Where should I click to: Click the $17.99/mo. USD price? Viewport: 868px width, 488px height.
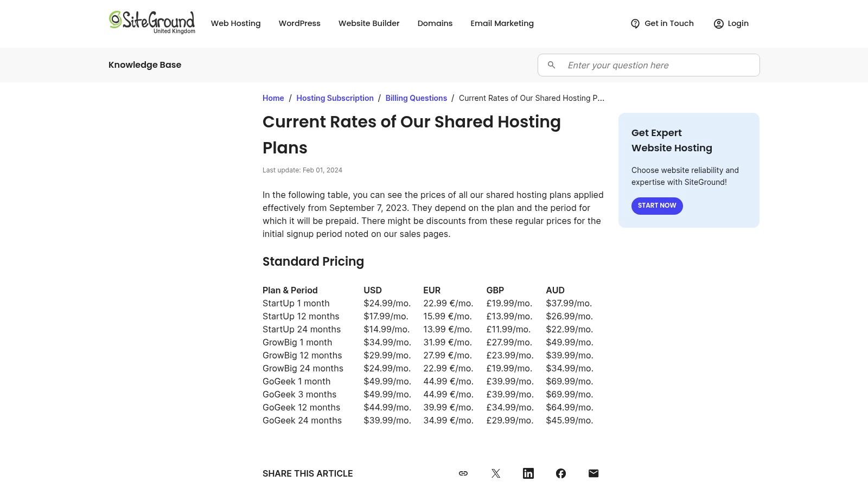(386, 316)
